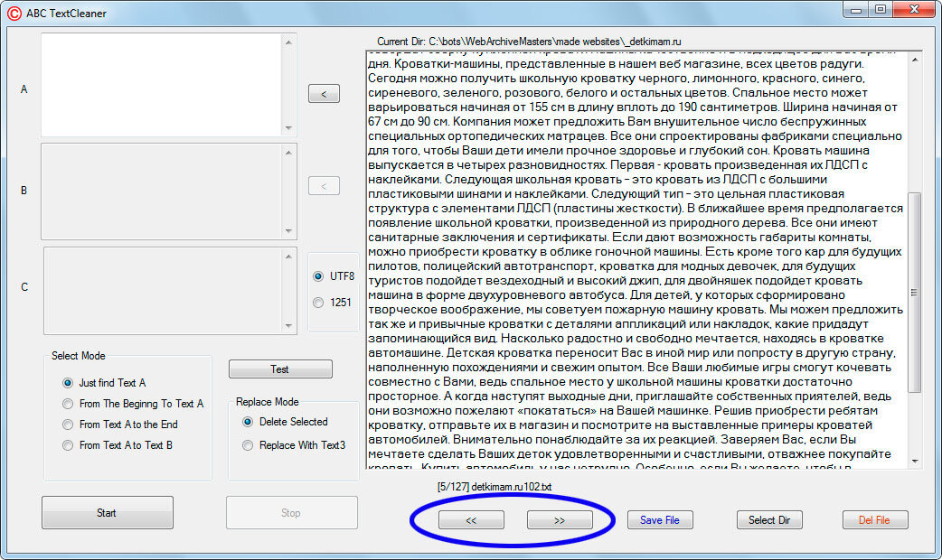The height and width of the screenshot is (560, 942).
Task: Enable 'Delete Selected' replace mode
Action: point(285,422)
